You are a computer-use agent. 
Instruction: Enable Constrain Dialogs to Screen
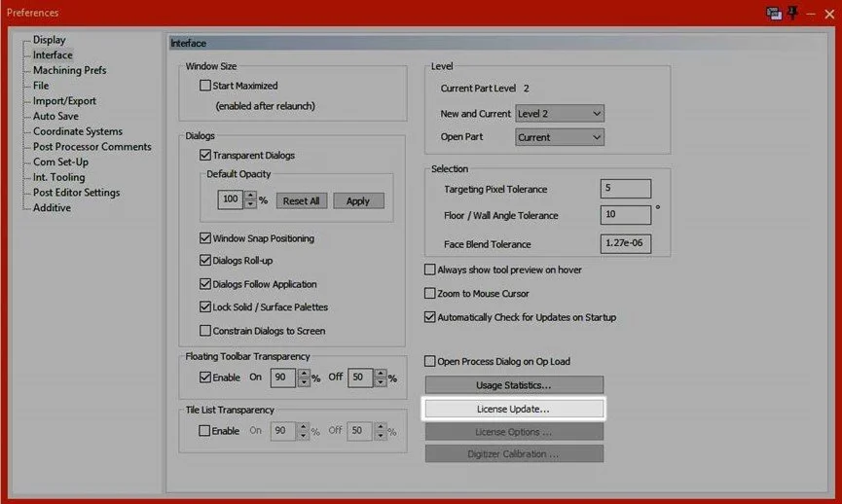[x=205, y=331]
